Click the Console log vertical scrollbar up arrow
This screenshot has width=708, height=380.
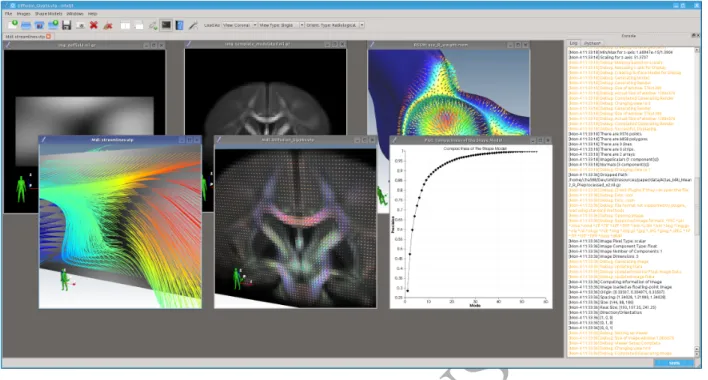point(697,50)
